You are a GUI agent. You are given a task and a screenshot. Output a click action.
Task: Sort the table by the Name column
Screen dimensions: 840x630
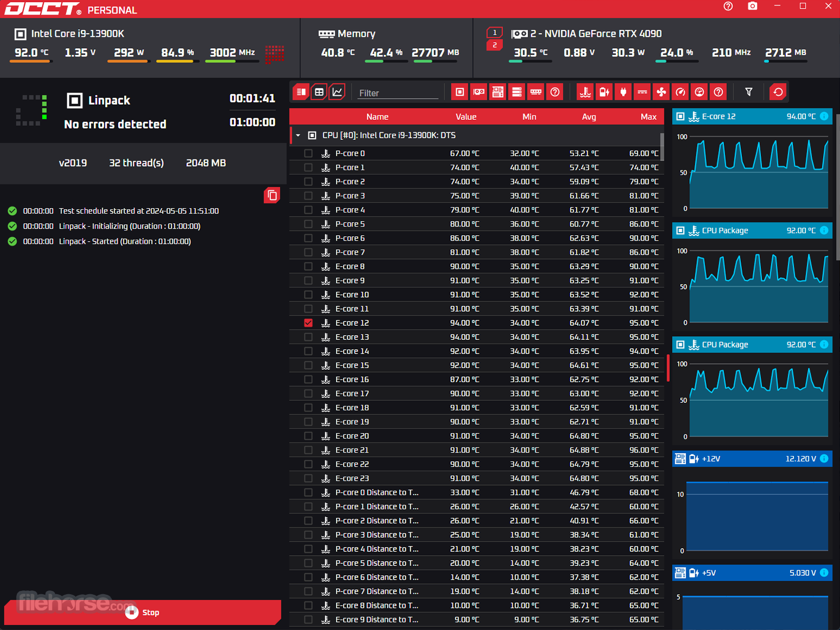click(x=377, y=117)
